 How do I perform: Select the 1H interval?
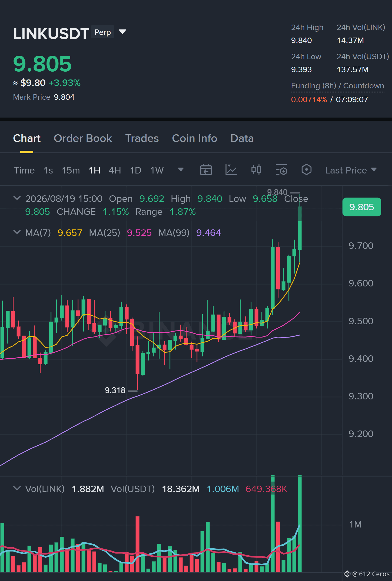pyautogui.click(x=95, y=170)
